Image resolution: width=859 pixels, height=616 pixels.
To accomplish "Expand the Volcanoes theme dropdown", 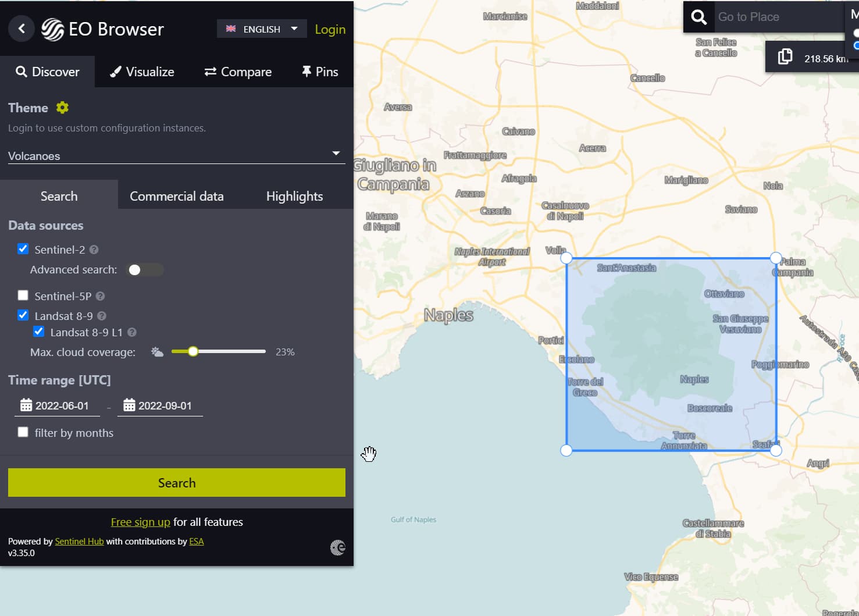I will (177, 155).
